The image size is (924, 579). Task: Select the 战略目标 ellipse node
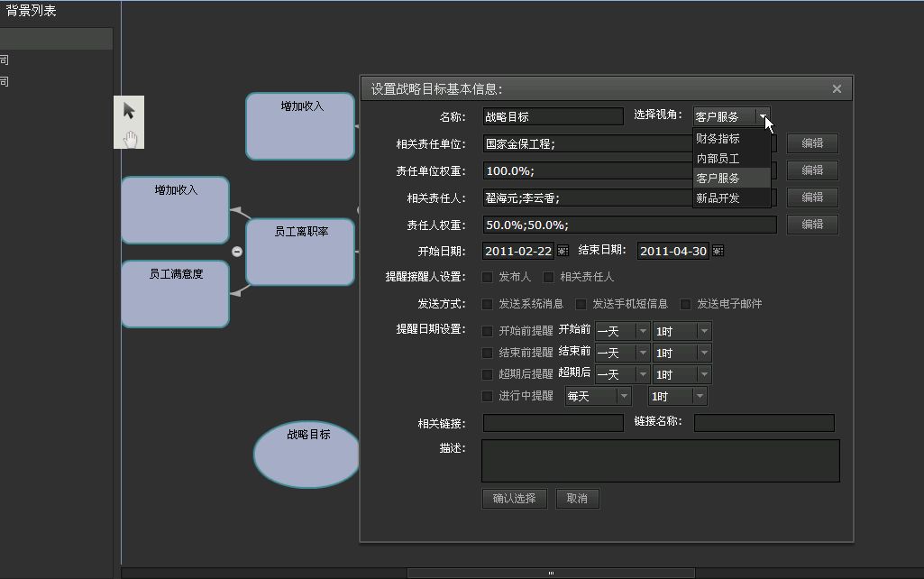click(x=306, y=454)
